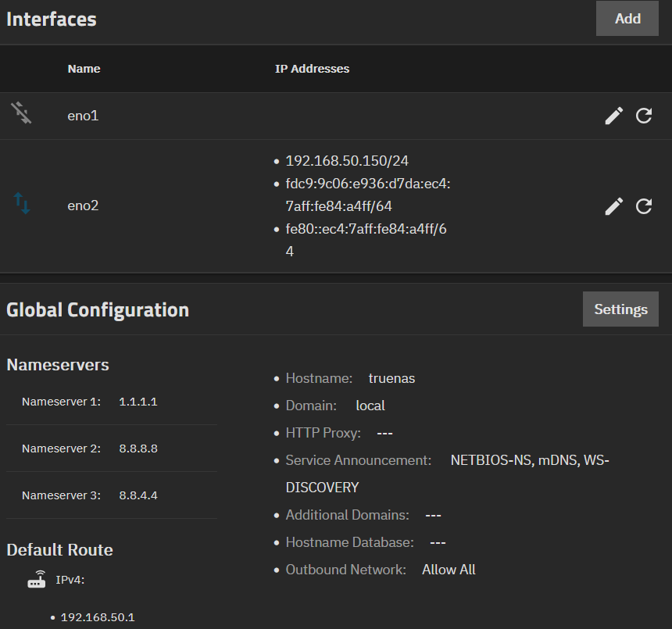Click the Nameserver 2 value 8.8.8.8
This screenshot has height=629, width=672.
(138, 449)
